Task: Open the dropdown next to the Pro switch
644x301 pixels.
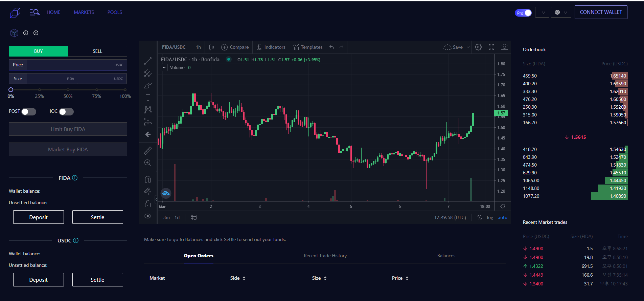Action: click(x=542, y=13)
